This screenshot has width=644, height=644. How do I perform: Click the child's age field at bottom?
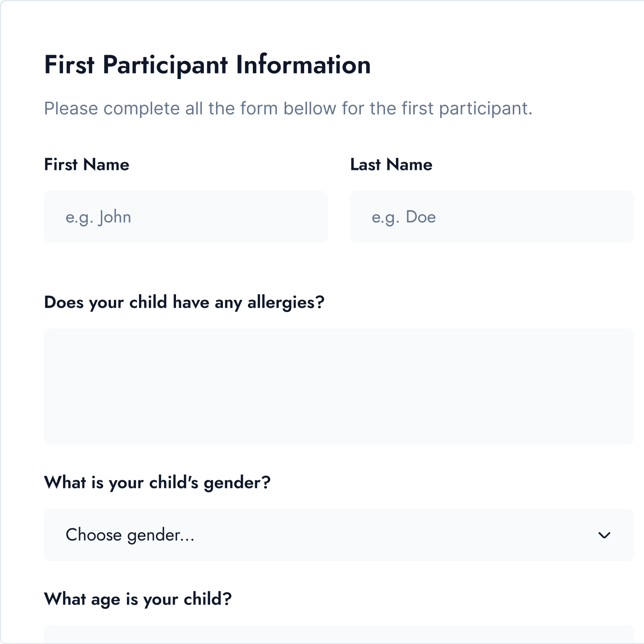339,635
